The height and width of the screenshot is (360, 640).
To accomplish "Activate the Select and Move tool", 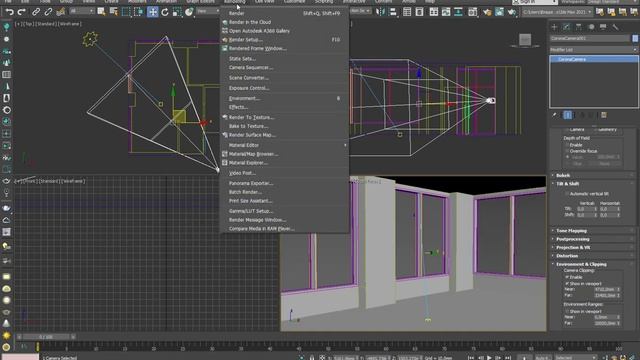I will pos(153,11).
